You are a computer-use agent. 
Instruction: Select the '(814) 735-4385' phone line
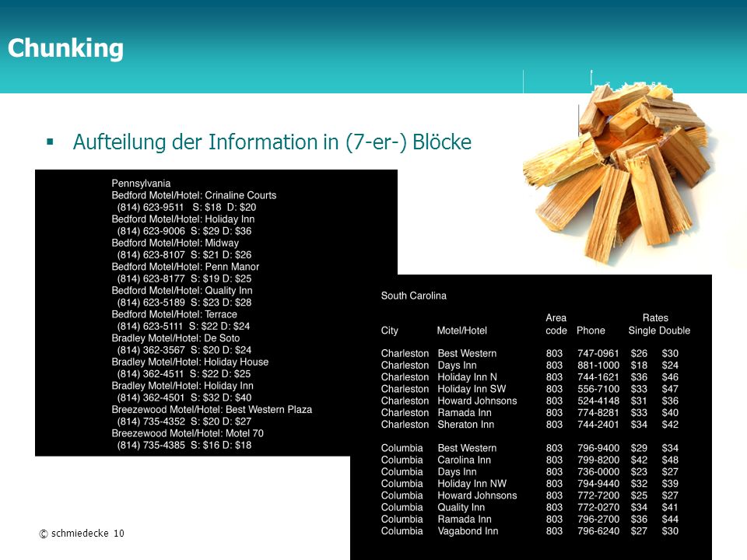pos(184,445)
